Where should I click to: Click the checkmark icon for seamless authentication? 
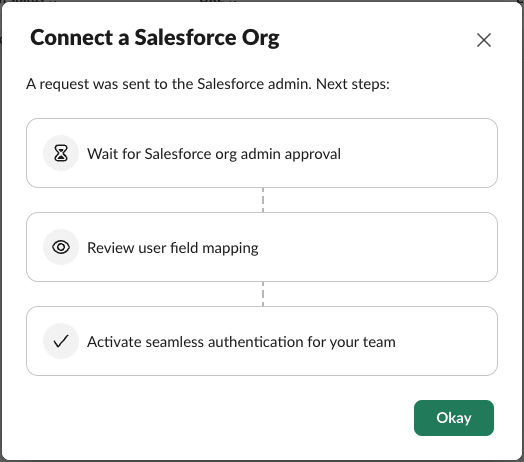61,341
